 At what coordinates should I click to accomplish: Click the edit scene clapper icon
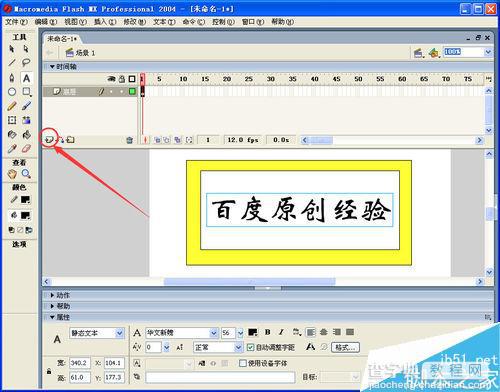click(418, 53)
